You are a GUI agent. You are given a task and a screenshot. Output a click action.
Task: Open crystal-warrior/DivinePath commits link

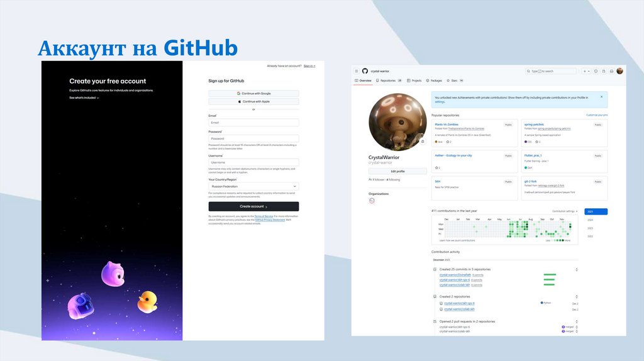pos(455,275)
